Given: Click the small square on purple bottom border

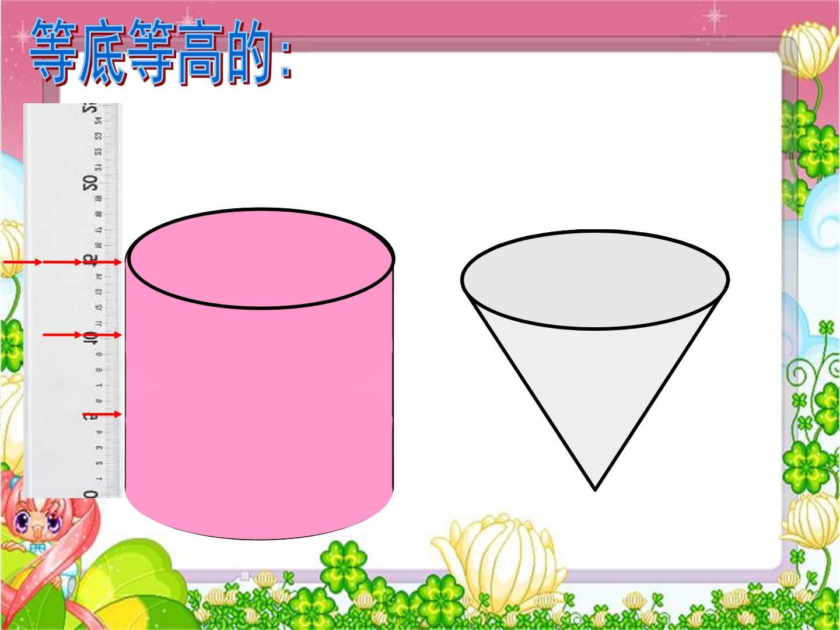Looking at the screenshot, I should tap(245, 576).
